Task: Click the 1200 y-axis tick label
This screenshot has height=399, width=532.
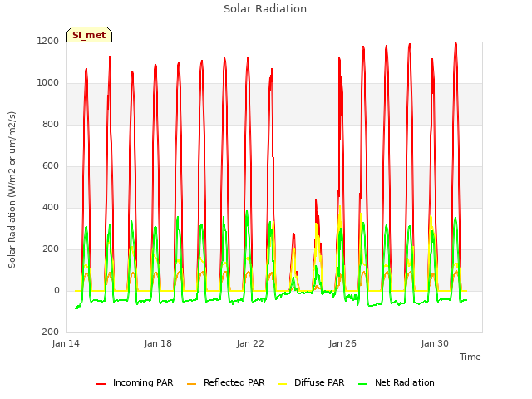Action: (48, 42)
